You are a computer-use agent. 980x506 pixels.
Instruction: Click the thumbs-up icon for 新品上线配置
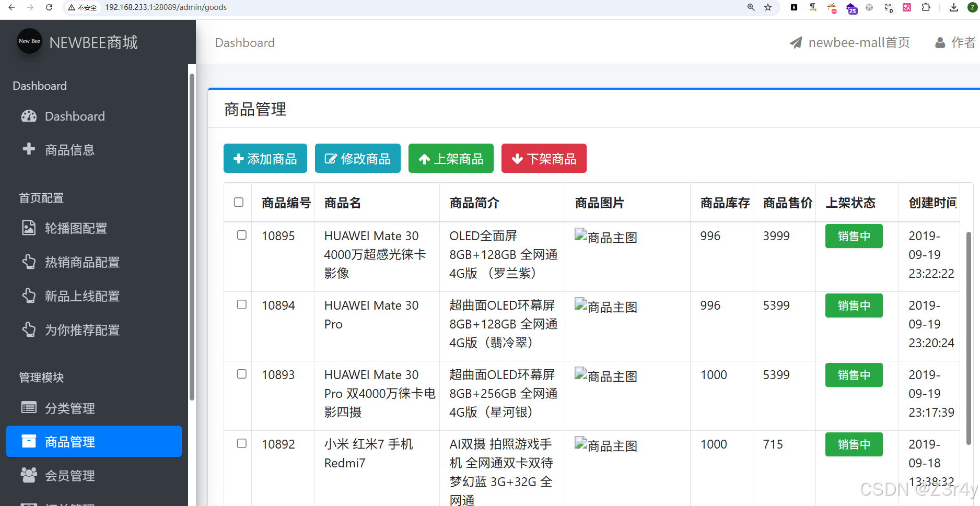(29, 296)
